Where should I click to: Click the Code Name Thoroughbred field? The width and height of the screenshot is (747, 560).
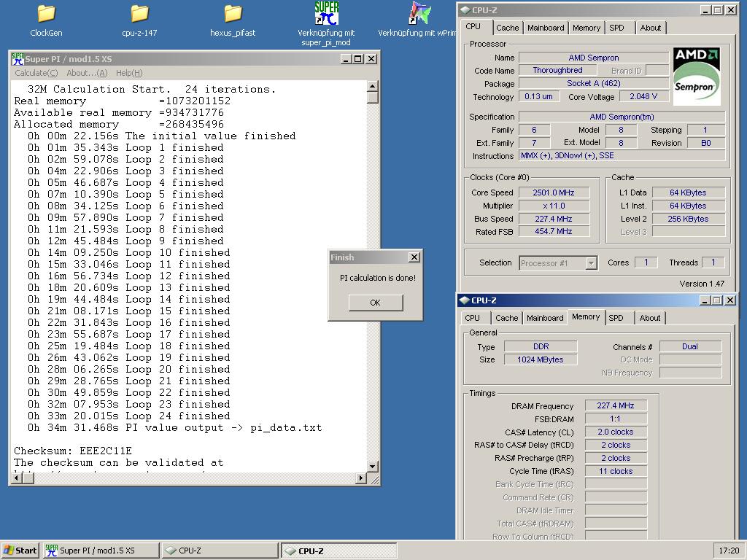point(558,71)
